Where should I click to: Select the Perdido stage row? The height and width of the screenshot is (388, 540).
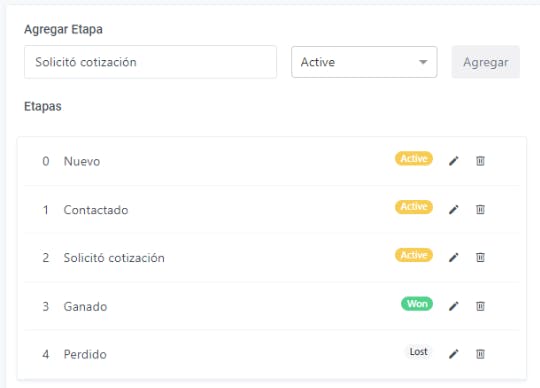pyautogui.click(x=272, y=354)
